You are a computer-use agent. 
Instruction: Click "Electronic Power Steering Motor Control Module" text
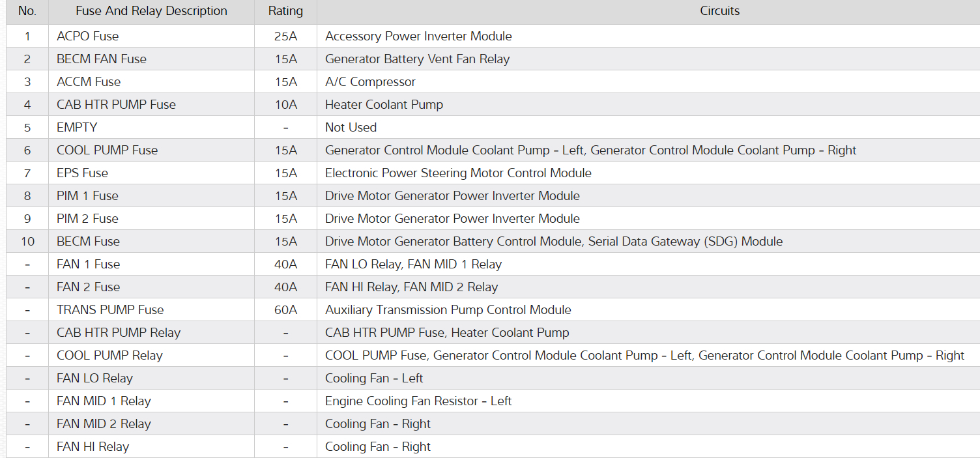tap(458, 173)
